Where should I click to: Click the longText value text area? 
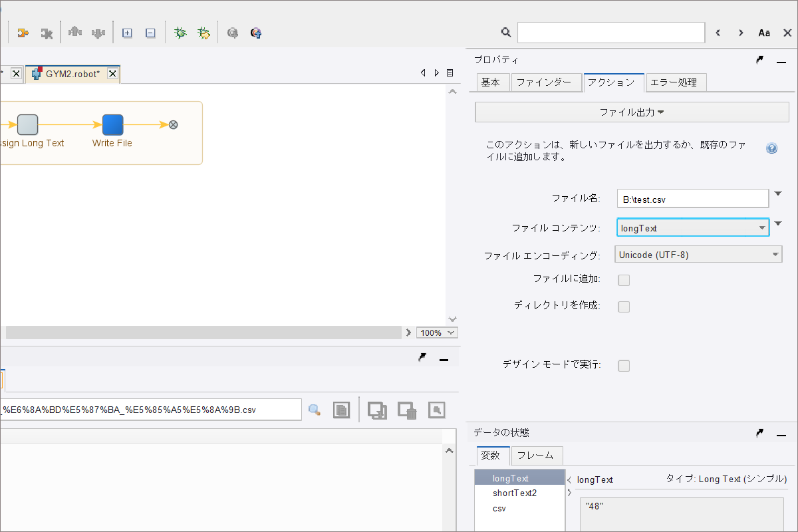click(682, 515)
